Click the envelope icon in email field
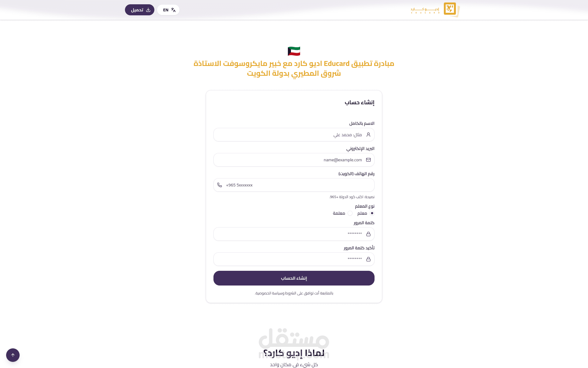Image resolution: width=588 pixels, height=368 pixels. pos(368,160)
